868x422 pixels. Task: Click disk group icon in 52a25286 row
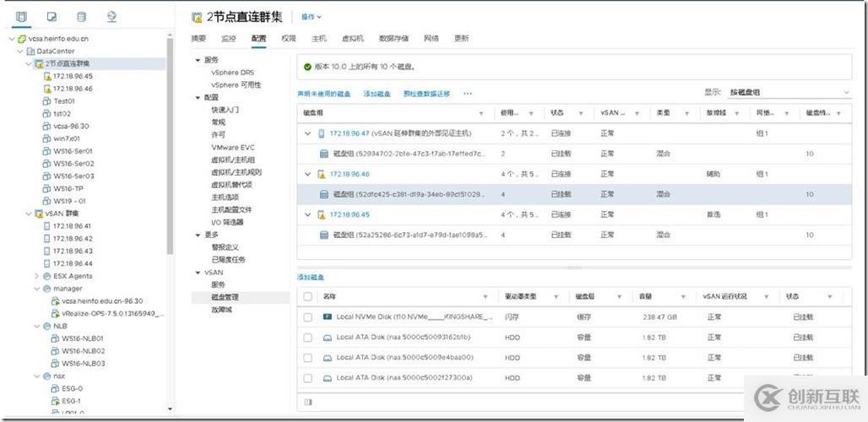pos(325,235)
